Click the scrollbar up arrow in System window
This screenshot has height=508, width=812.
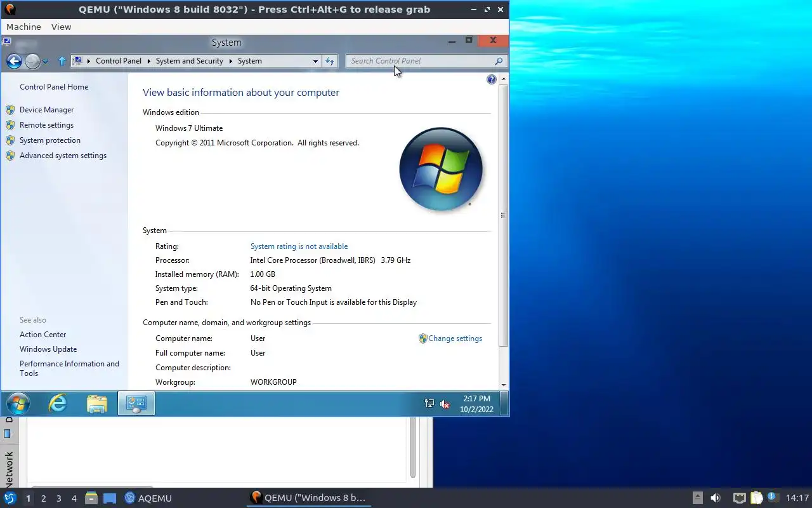(504, 79)
